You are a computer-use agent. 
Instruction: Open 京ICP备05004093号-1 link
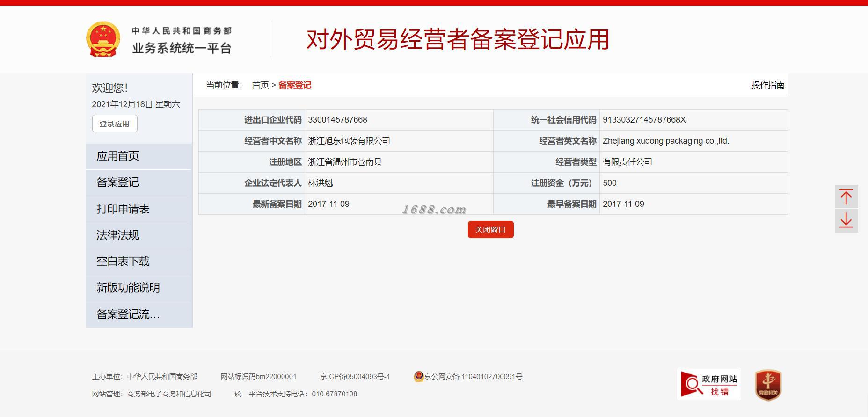point(355,376)
